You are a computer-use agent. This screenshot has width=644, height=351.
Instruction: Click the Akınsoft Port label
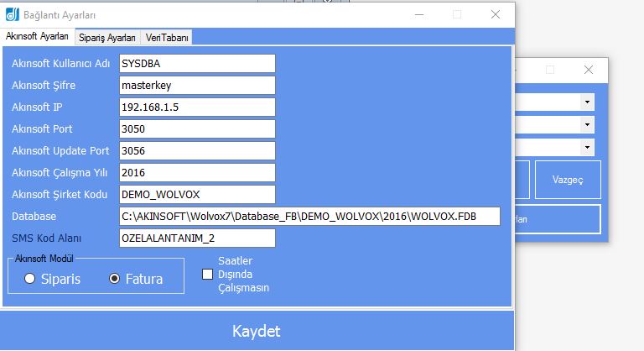pos(42,129)
